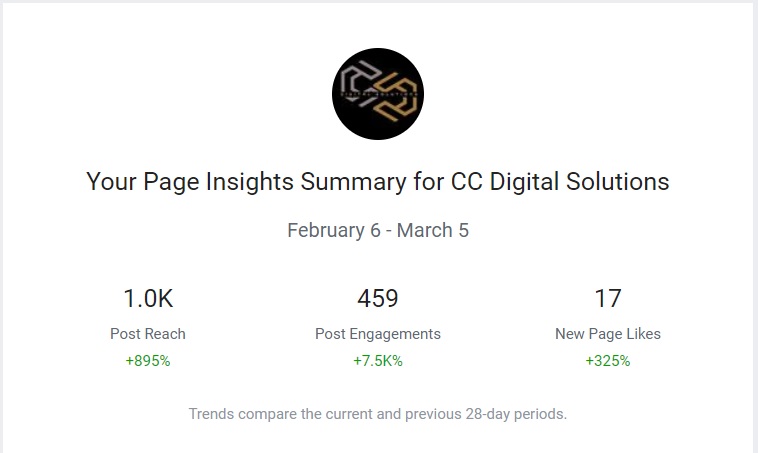Click the 28-day trends comparison note
This screenshot has height=453, width=758.
coord(378,414)
